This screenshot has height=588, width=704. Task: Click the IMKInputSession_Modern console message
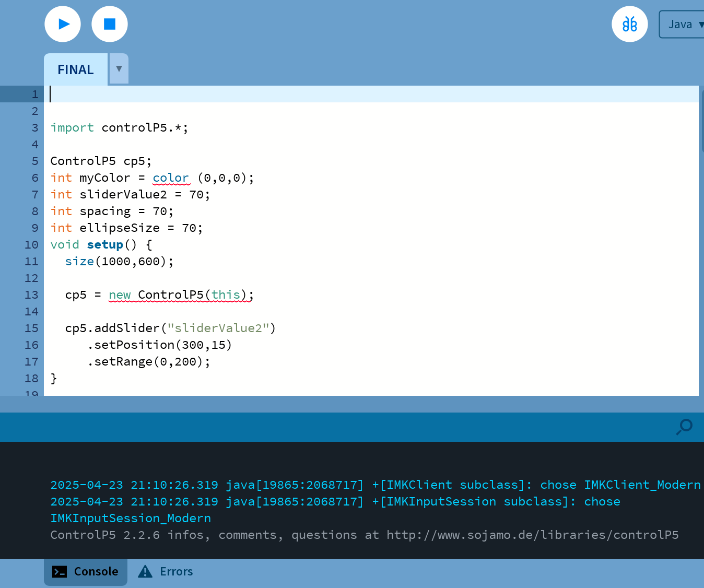pyautogui.click(x=131, y=519)
